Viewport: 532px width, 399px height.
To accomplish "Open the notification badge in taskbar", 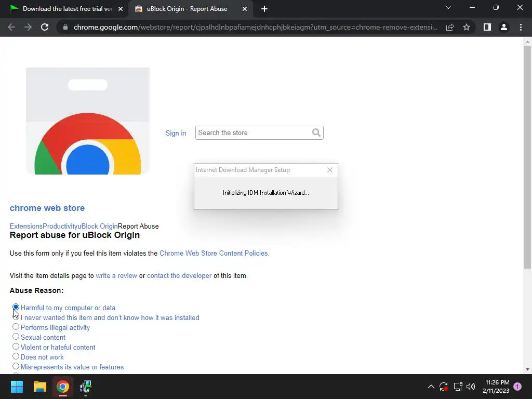I will pyautogui.click(x=517, y=387).
